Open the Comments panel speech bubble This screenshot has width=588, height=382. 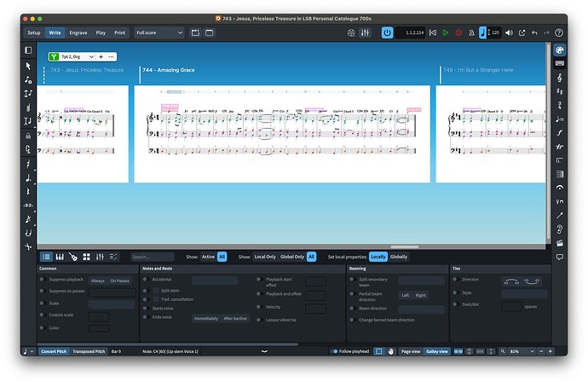(560, 257)
